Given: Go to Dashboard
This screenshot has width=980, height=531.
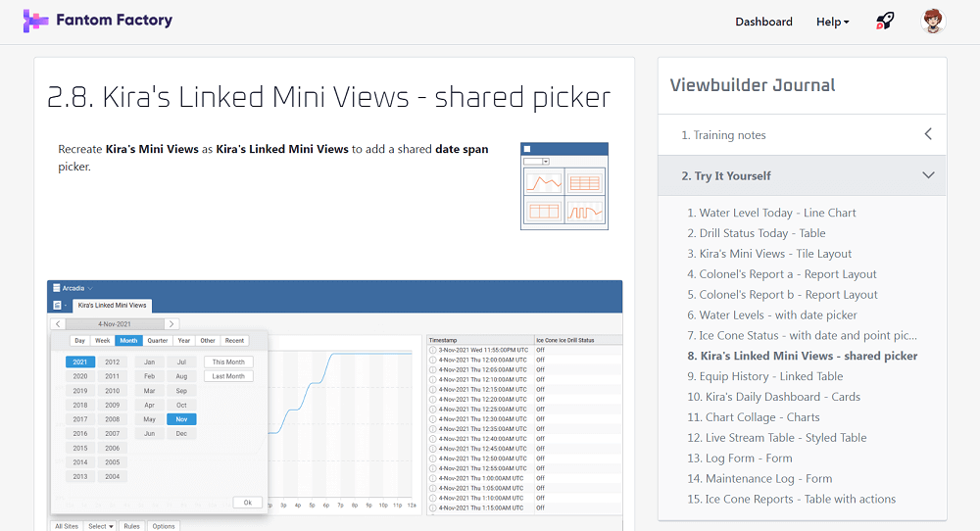Looking at the screenshot, I should 763,22.
